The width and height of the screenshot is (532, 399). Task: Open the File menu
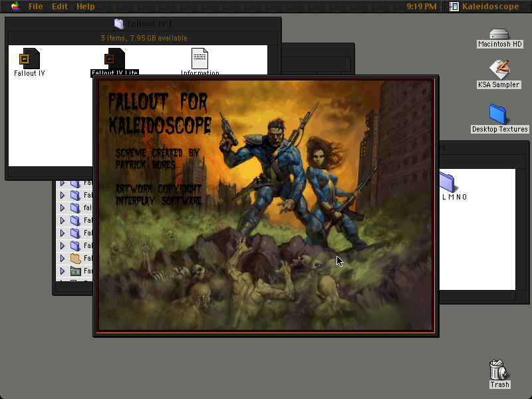[36, 6]
